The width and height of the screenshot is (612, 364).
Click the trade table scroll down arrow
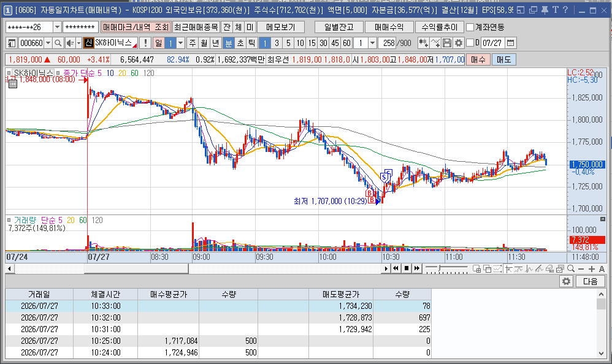point(601,354)
